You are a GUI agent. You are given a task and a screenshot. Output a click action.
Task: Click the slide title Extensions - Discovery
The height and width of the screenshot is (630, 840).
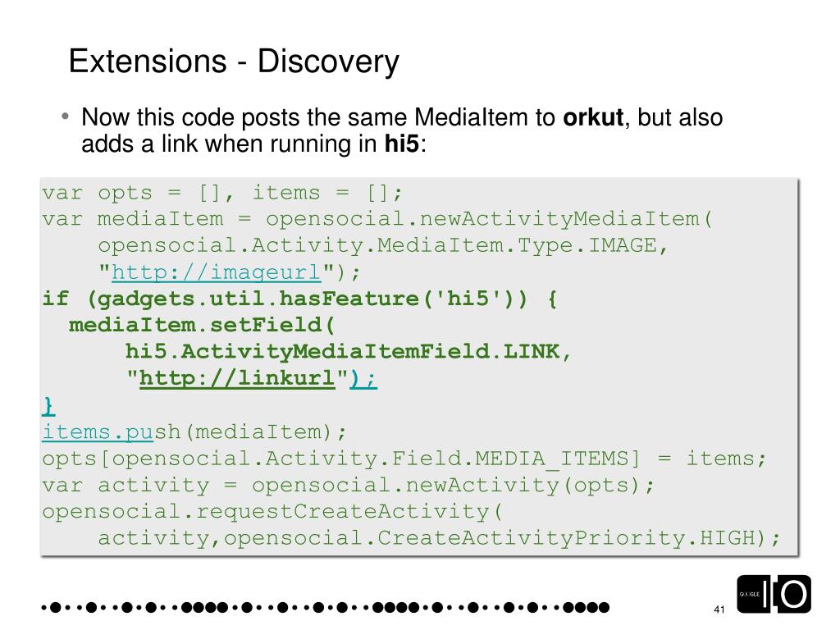234,62
